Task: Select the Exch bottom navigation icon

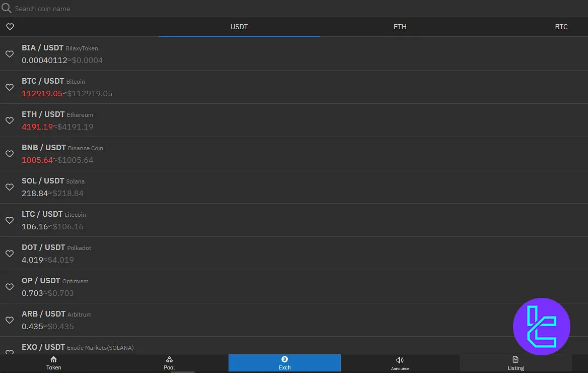Action: (x=284, y=359)
